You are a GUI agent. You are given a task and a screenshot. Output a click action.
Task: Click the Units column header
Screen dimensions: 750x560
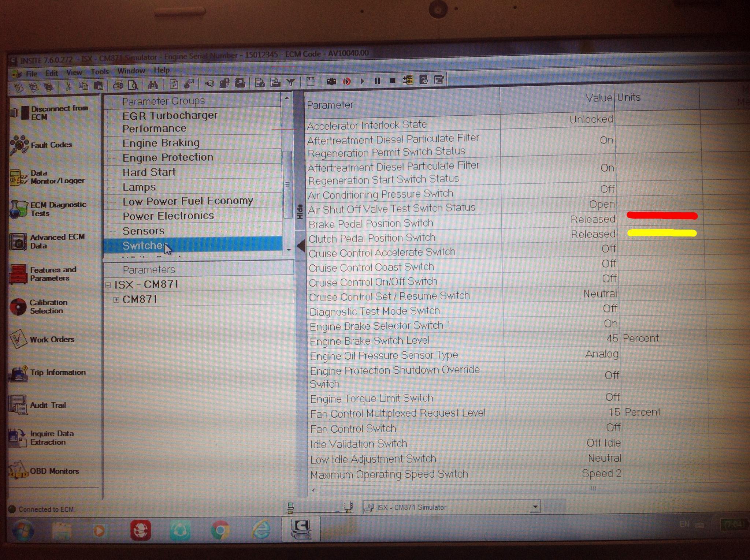click(x=657, y=97)
